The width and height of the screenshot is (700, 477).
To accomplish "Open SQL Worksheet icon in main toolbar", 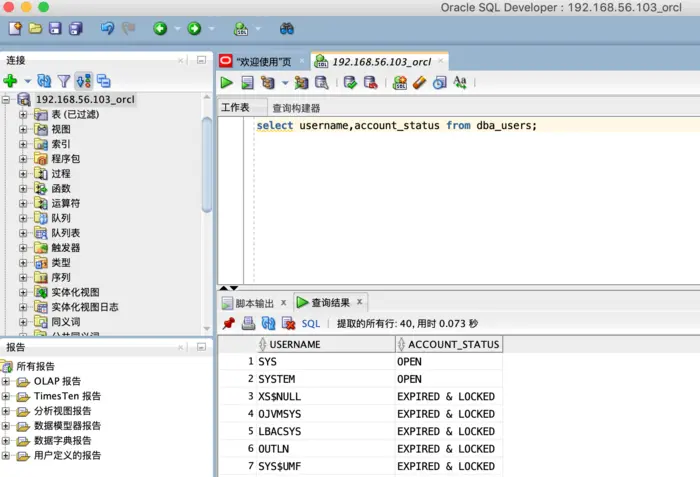I will (x=241, y=29).
